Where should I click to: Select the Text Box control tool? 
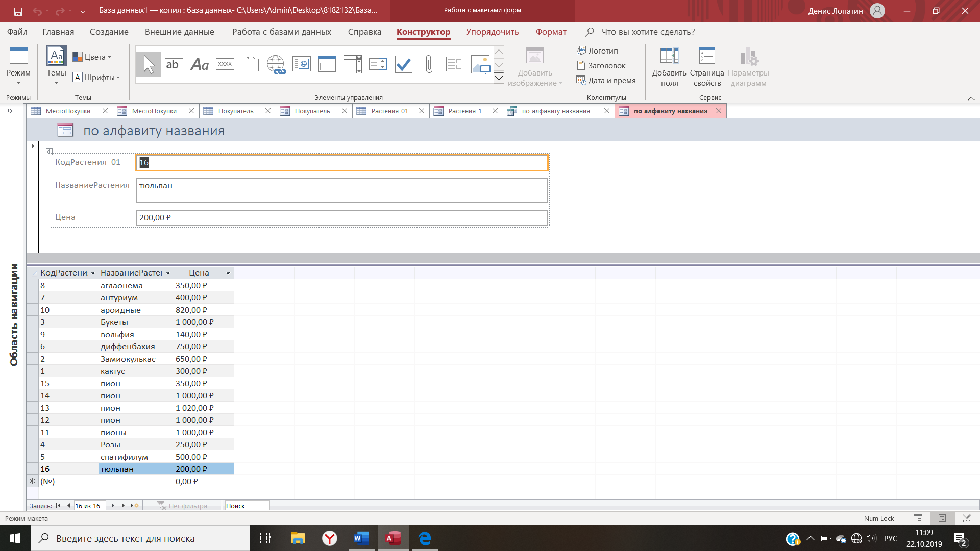174,64
